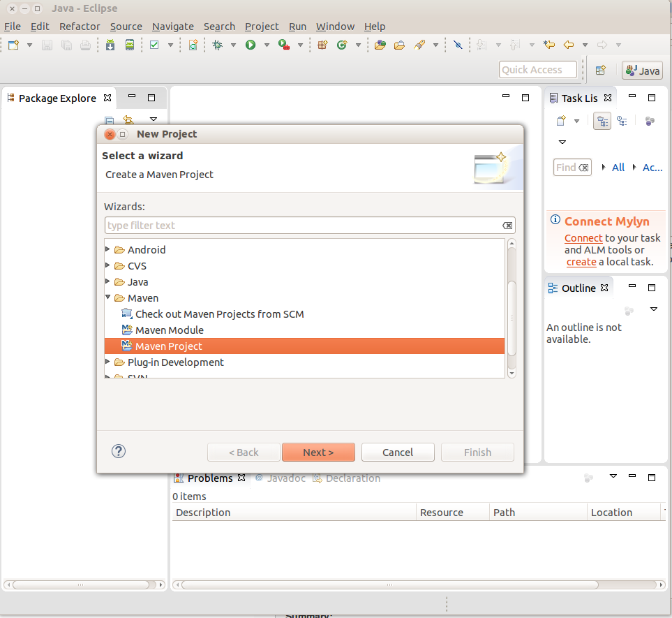Open External Tools dropdown arrow
Screen dimensions: 672x618
(x=301, y=45)
